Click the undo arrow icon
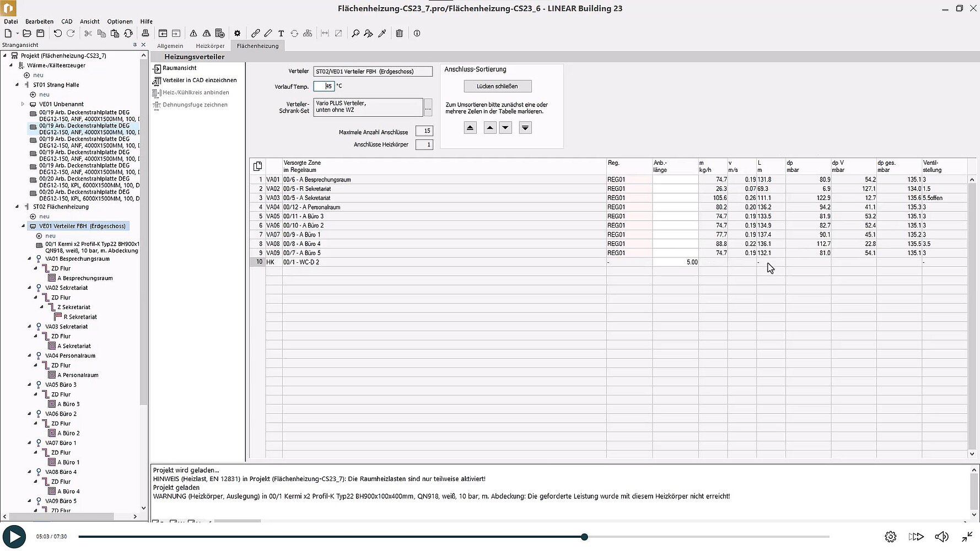This screenshot has height=551, width=980. tap(57, 34)
